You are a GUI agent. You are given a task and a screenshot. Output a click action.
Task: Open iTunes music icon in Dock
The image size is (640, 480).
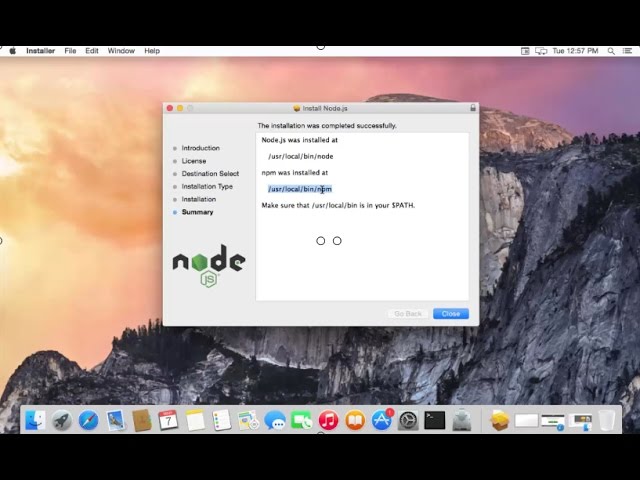328,420
